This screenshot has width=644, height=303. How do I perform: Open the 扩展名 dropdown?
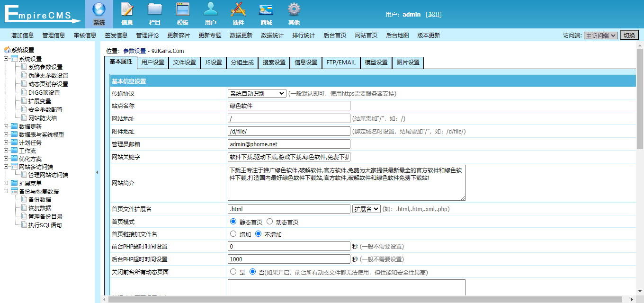[367, 209]
